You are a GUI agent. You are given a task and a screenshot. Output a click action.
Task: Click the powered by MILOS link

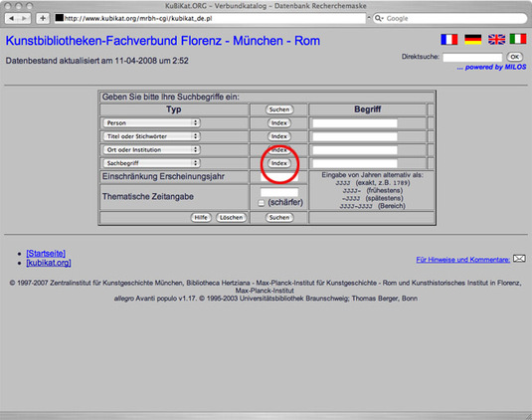point(491,67)
